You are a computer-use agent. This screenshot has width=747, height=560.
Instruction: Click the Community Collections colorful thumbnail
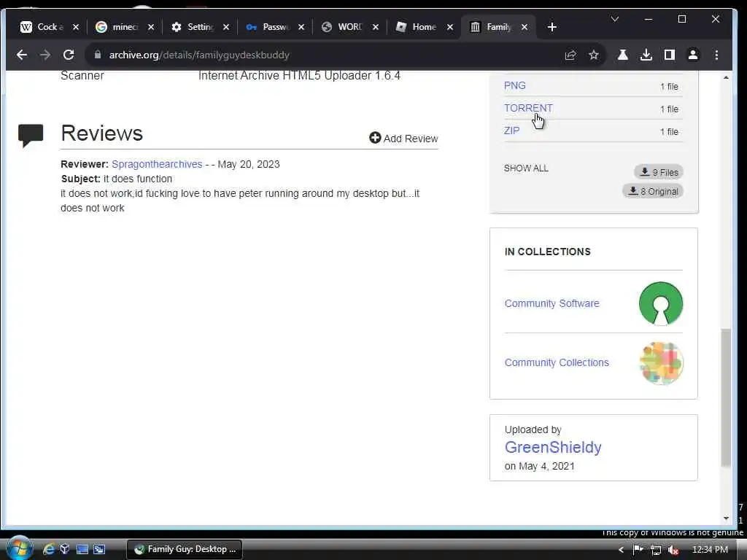click(x=661, y=363)
